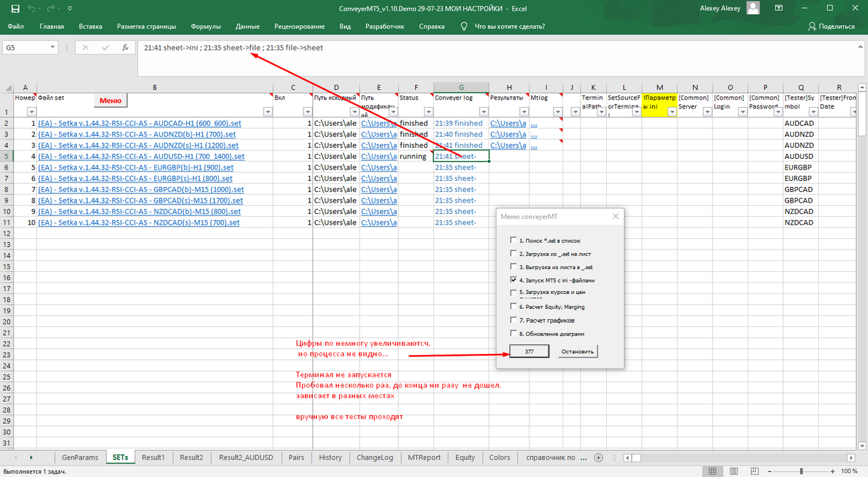Click sheet tabs scroll-left arrow
868x477 pixels.
pyautogui.click(x=14, y=457)
